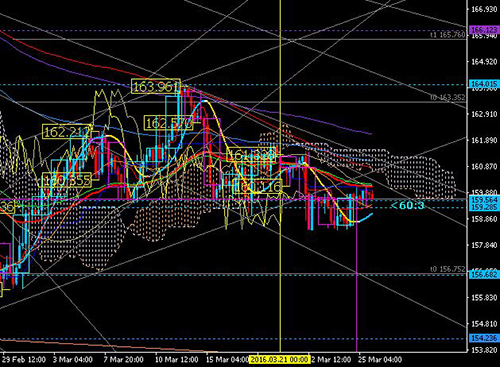The width and height of the screenshot is (500, 367).
Task: Click the 166.930 price axis value
Action: click(x=484, y=9)
